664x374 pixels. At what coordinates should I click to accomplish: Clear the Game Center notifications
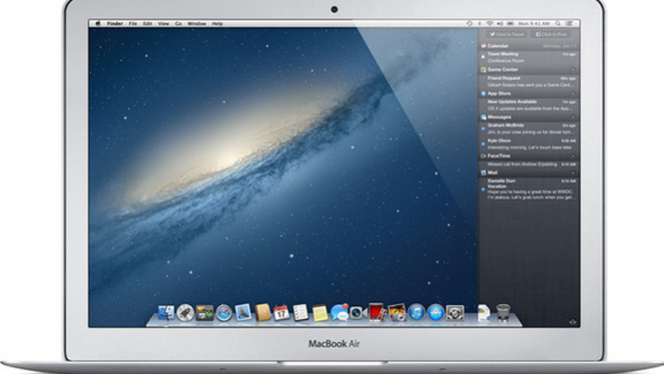tap(573, 69)
